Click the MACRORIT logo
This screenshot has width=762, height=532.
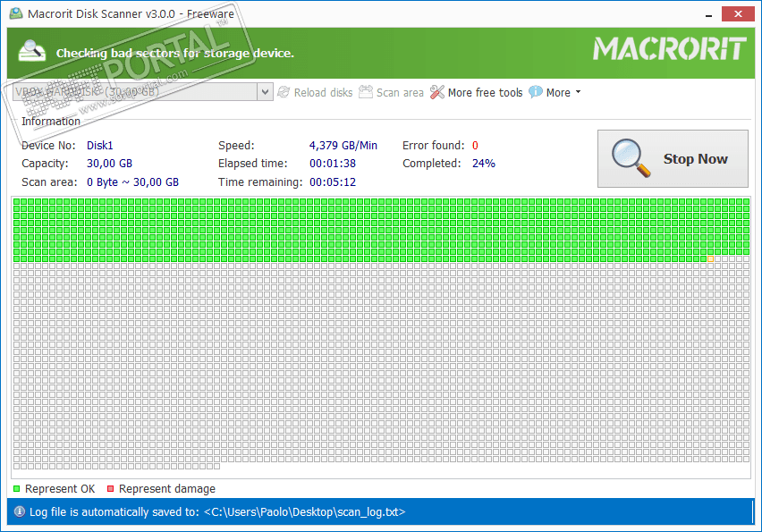(669, 48)
